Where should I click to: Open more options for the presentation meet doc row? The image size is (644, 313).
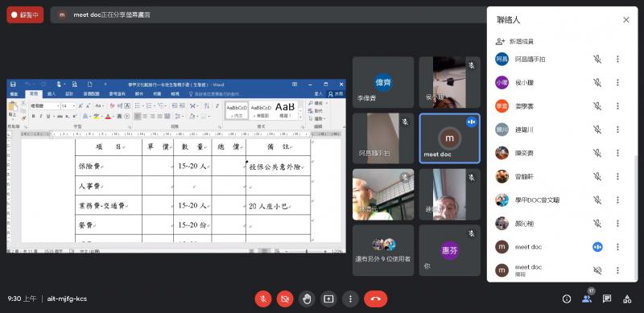click(617, 270)
